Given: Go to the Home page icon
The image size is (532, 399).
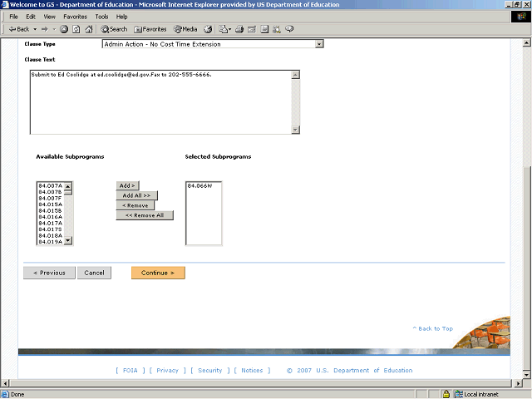Looking at the screenshot, I should tap(89, 30).
